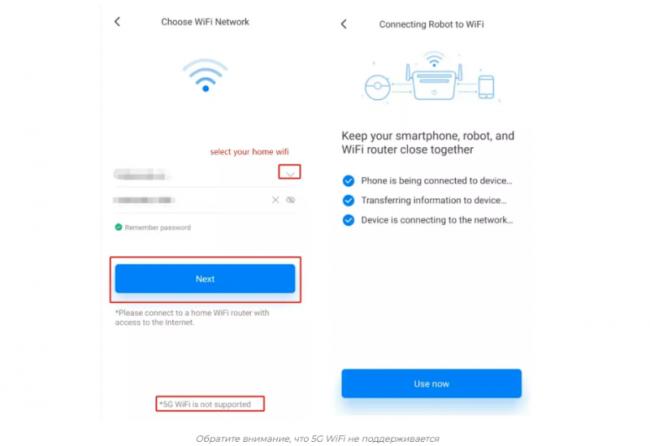Tap the Use now button
Screen dimensions: 650x446
[x=432, y=383]
